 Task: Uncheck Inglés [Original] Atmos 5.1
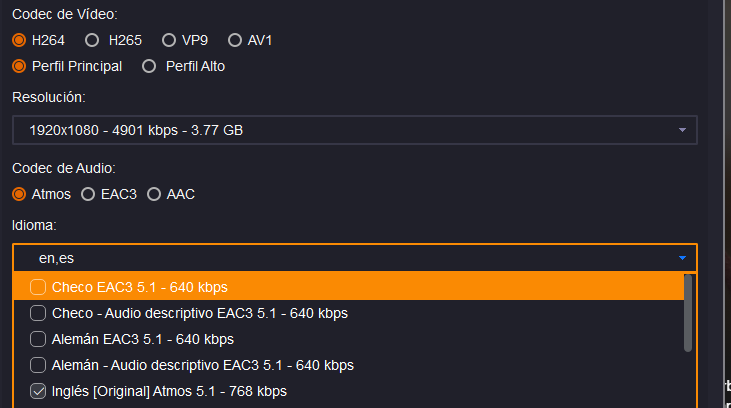(x=38, y=391)
